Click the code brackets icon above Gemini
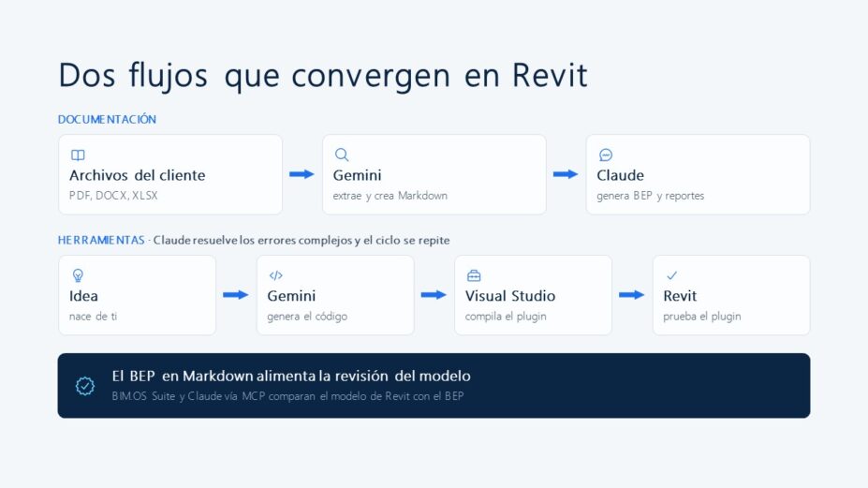The height and width of the screenshot is (488, 868). click(x=275, y=275)
